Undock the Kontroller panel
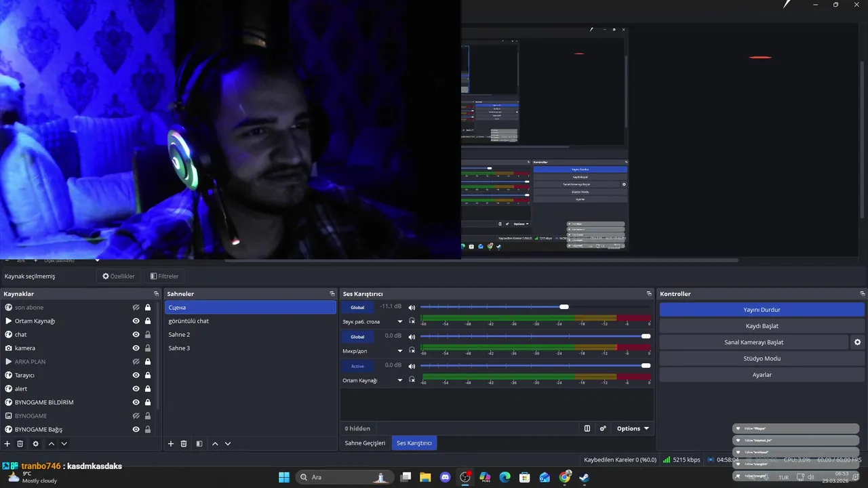The height and width of the screenshot is (488, 868). [x=863, y=294]
